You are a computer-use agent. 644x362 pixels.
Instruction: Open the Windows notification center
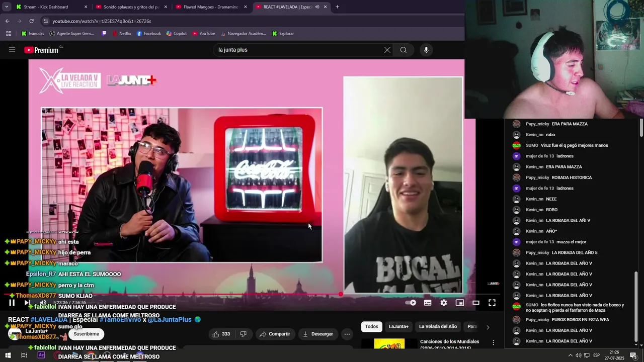(633, 355)
